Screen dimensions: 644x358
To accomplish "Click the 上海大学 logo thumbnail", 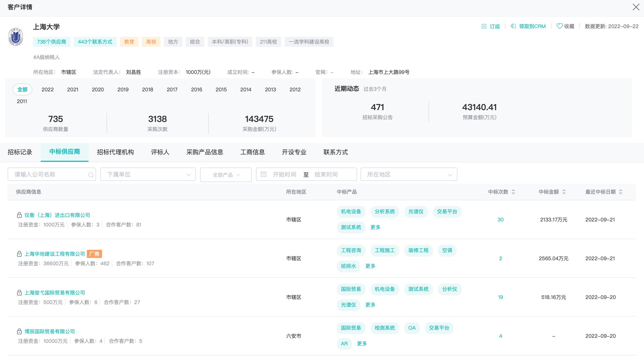I will coord(16,37).
